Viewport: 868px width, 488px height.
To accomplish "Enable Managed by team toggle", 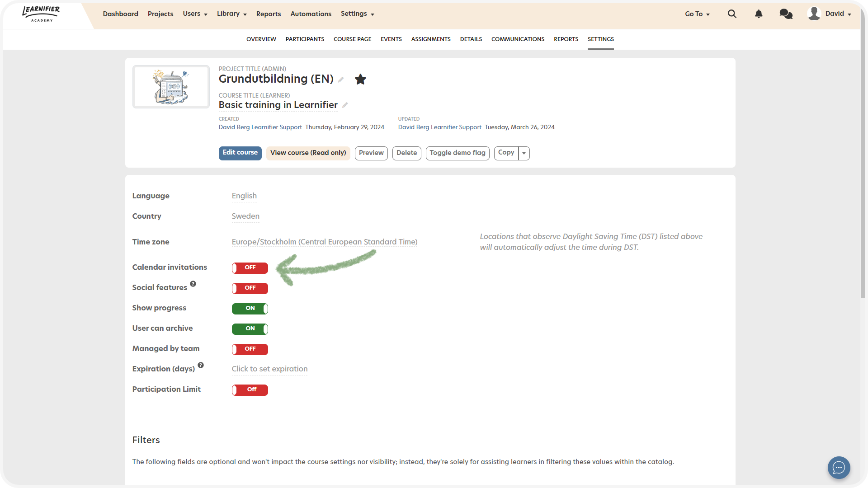I will (250, 349).
